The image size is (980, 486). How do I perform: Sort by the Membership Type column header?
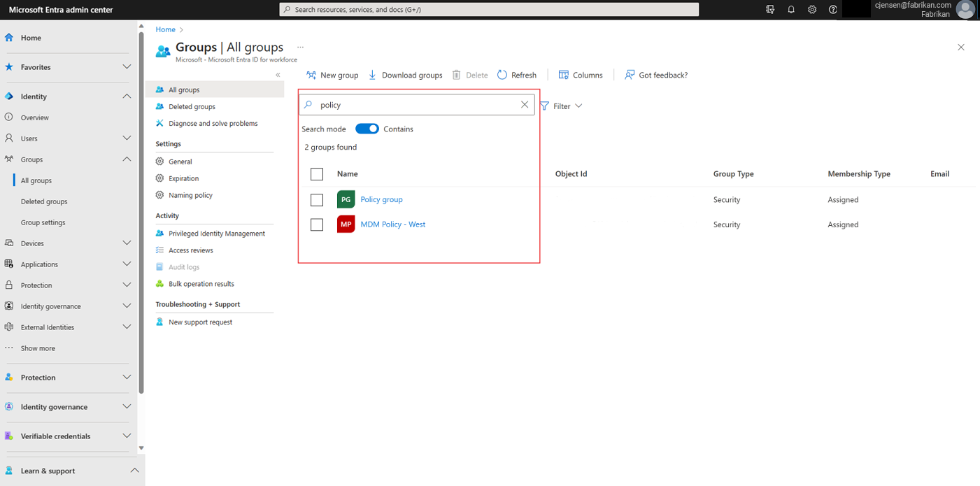pos(858,174)
